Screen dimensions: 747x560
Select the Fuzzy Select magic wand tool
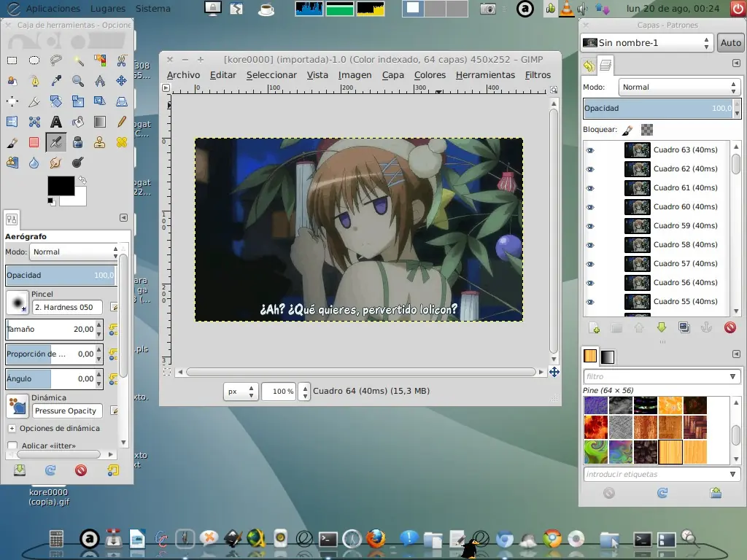78,61
